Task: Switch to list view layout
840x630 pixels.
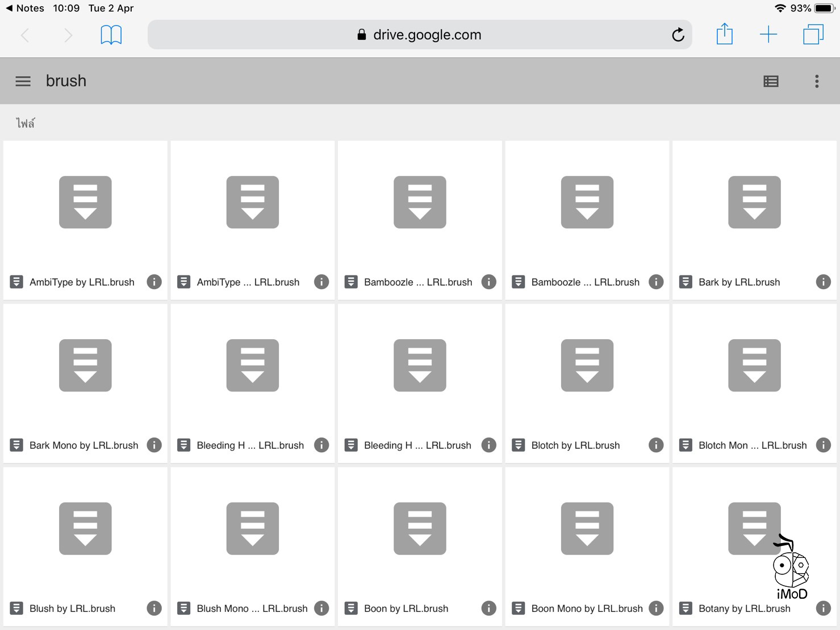Action: tap(771, 81)
